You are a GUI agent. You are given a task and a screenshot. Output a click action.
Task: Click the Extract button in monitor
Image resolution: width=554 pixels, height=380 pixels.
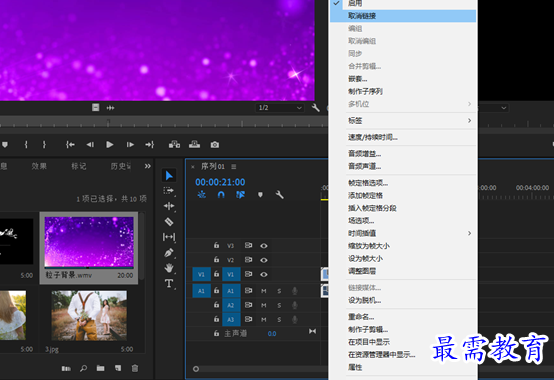click(194, 144)
